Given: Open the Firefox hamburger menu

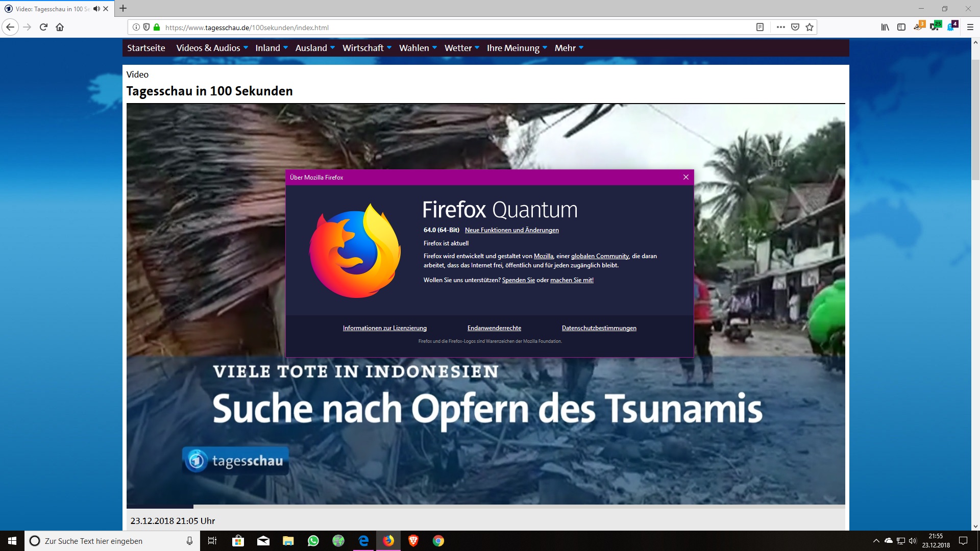Looking at the screenshot, I should click(x=969, y=27).
